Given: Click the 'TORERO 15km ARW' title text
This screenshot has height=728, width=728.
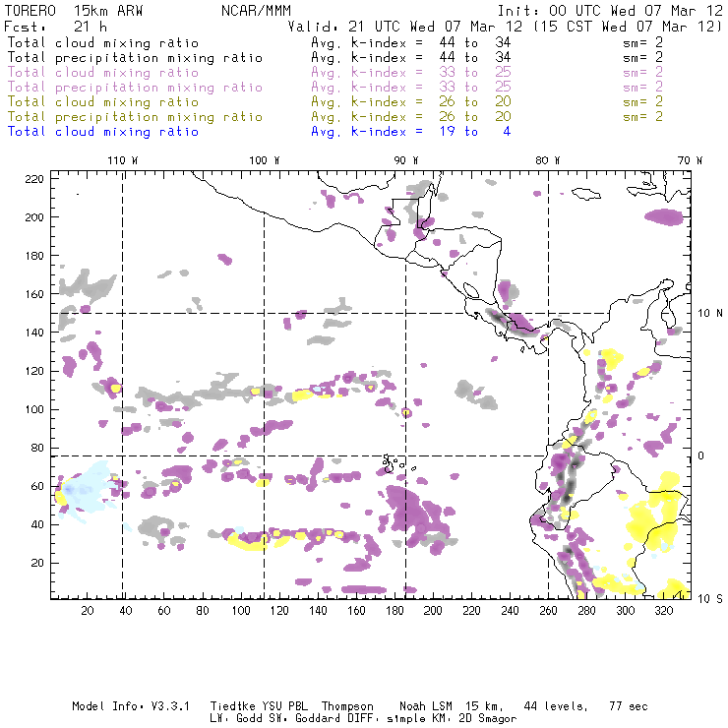Looking at the screenshot, I should pos(74,11).
